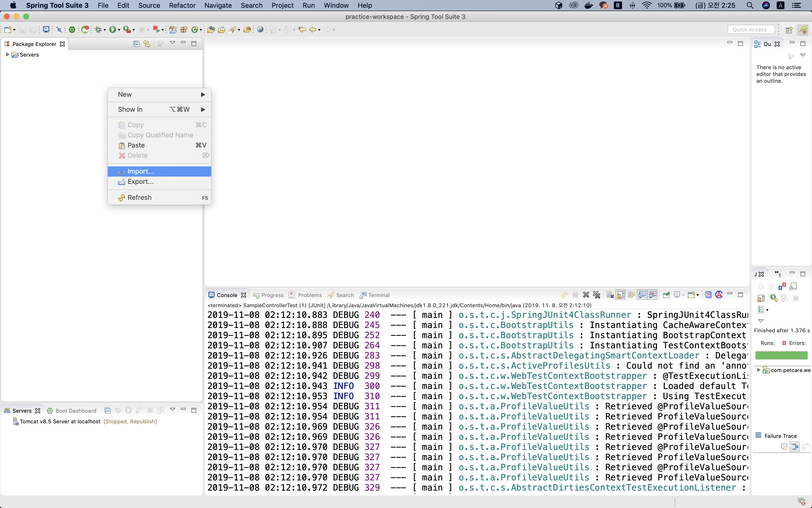
Task: Toggle Show Console When Standard Out Changes
Action: (x=642, y=295)
